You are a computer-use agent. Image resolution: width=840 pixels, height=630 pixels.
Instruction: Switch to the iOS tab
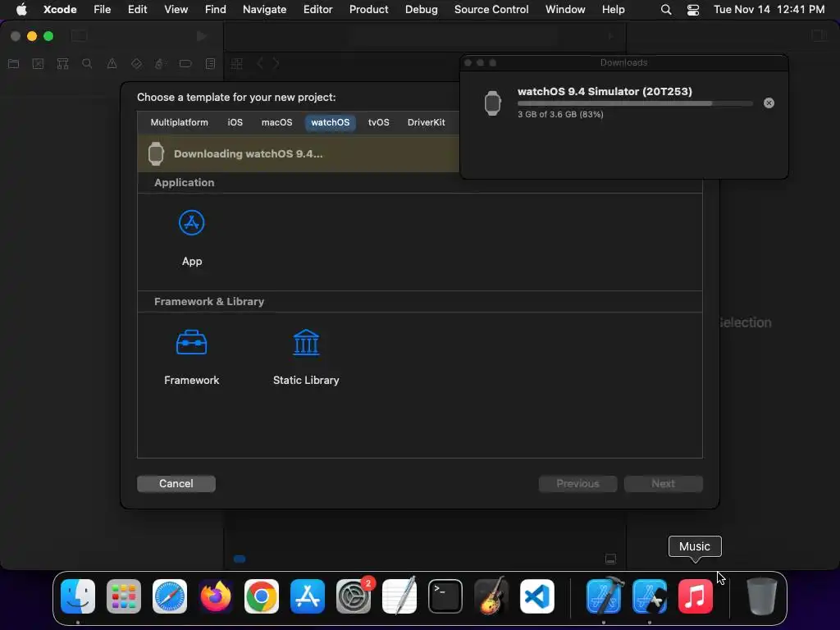(235, 122)
